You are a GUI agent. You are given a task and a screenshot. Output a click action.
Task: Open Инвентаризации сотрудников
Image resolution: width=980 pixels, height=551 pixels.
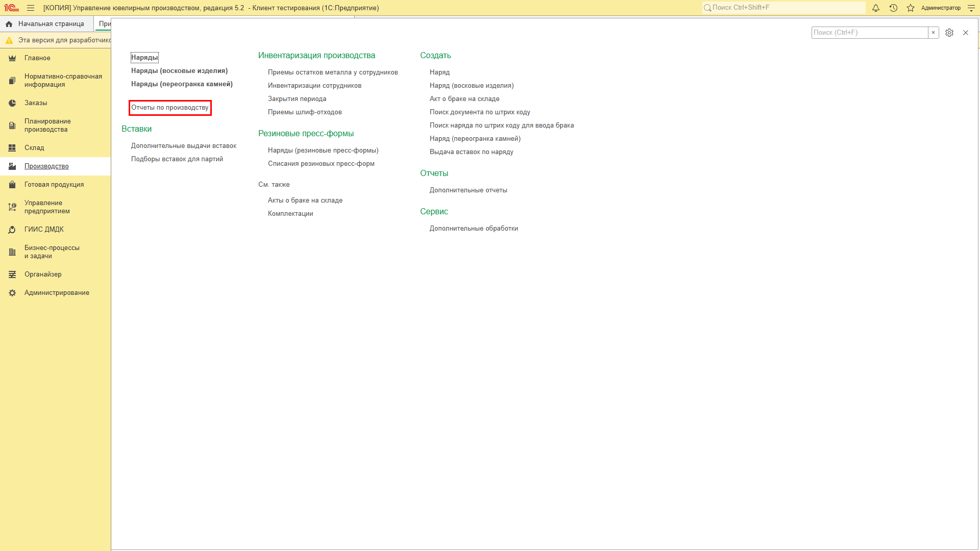(314, 86)
